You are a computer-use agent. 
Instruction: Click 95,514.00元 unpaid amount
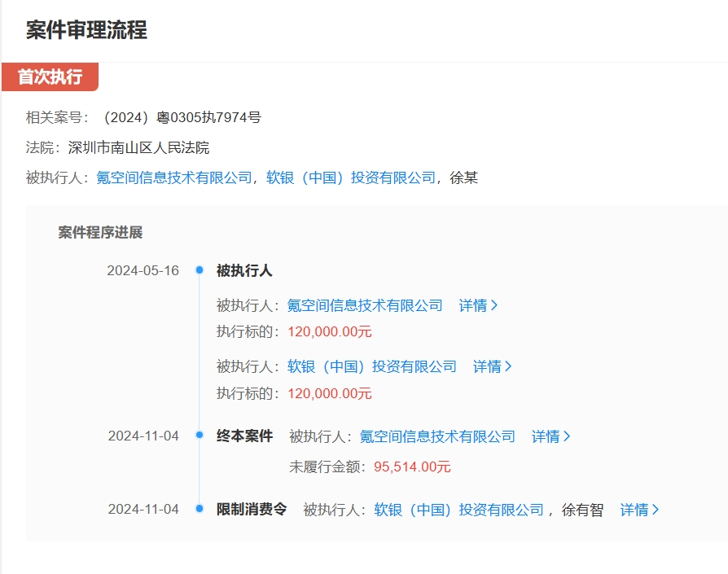(412, 467)
